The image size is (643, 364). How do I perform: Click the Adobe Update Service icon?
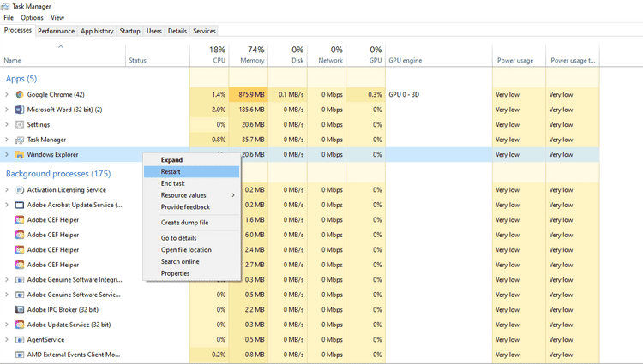[20, 325]
